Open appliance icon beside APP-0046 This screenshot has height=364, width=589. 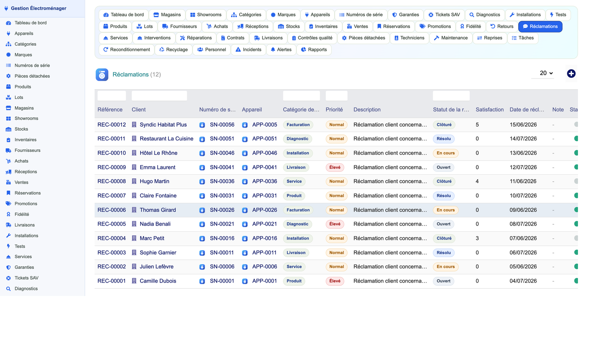245,153
